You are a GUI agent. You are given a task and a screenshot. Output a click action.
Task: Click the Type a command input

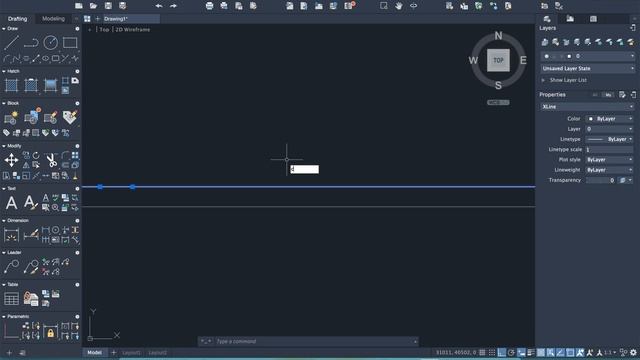pos(314,341)
